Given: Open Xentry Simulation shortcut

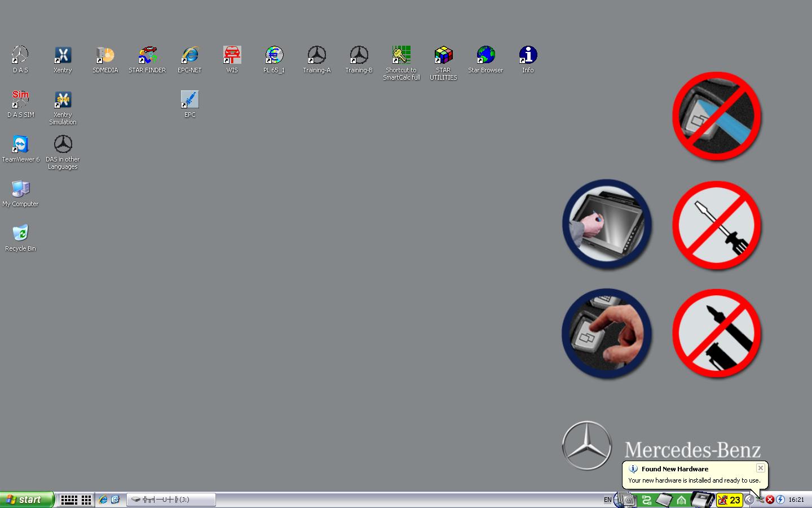Looking at the screenshot, I should [x=63, y=100].
